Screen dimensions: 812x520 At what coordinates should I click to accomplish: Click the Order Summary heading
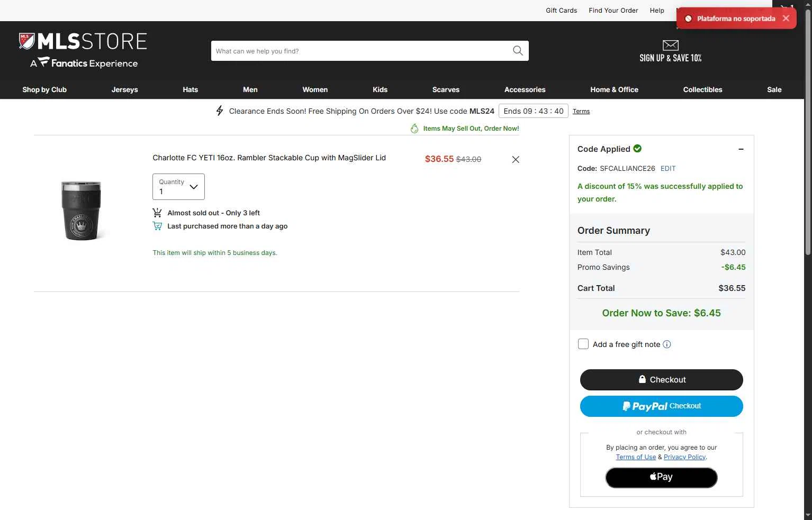pyautogui.click(x=613, y=231)
